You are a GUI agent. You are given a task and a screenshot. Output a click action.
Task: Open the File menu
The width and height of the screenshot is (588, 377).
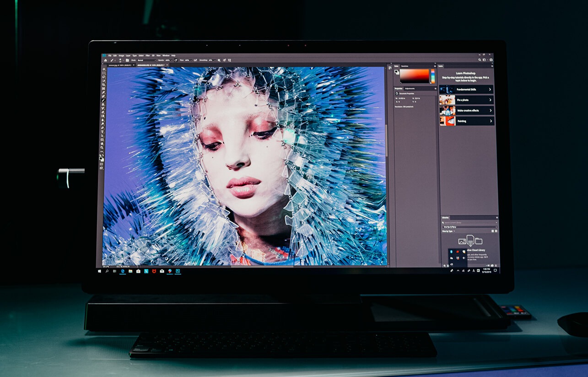click(x=109, y=55)
